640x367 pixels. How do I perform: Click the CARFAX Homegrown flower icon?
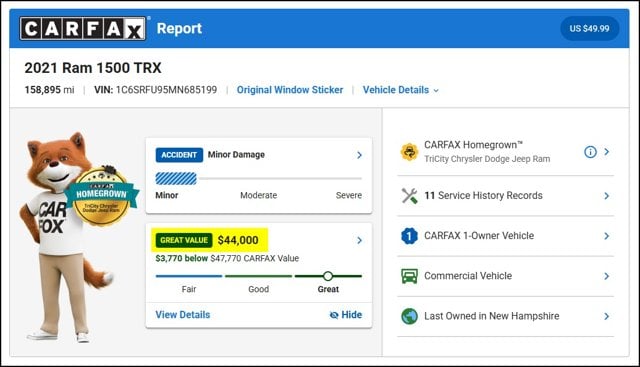point(409,152)
